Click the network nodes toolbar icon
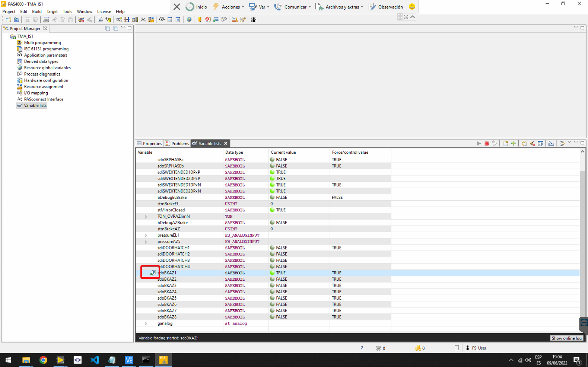Viewport: 588px width, 367px height. [x=143, y=20]
